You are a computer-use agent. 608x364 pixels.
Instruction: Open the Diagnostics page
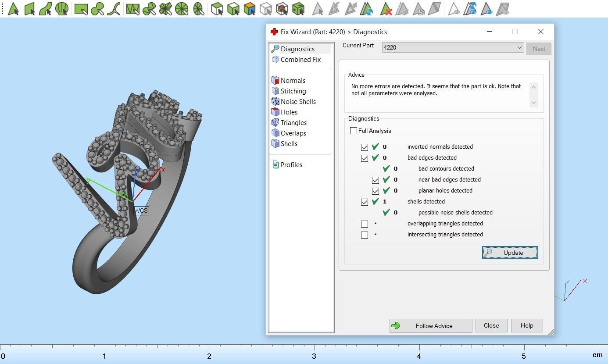click(x=297, y=49)
